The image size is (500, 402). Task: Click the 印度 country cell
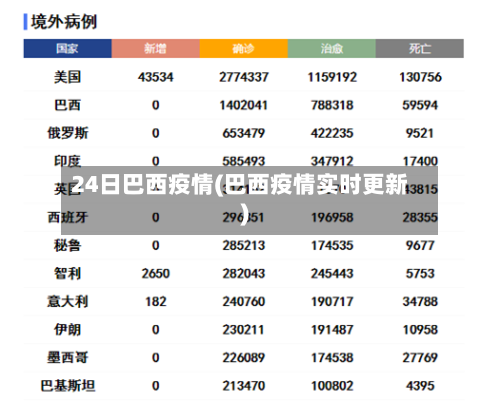tap(68, 161)
